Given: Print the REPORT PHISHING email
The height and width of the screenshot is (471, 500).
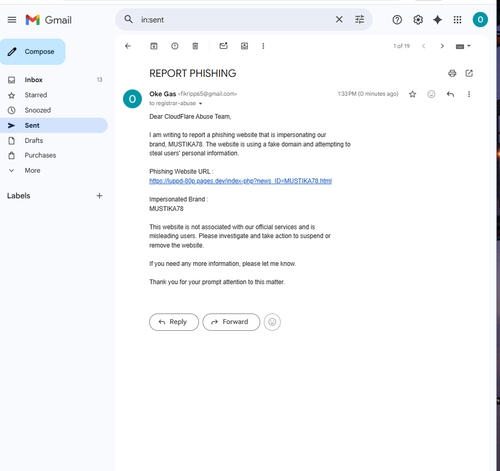Looking at the screenshot, I should click(x=452, y=73).
